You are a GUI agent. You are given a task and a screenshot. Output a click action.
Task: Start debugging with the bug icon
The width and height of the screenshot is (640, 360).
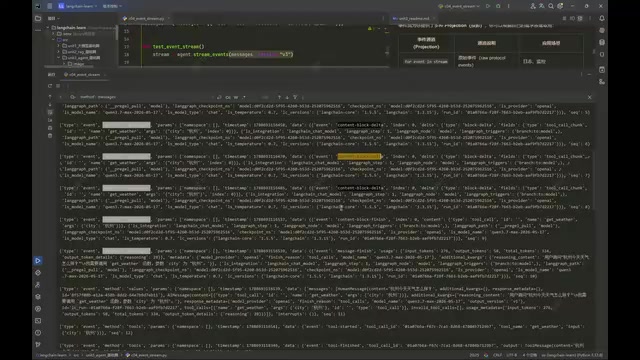coord(498,6)
